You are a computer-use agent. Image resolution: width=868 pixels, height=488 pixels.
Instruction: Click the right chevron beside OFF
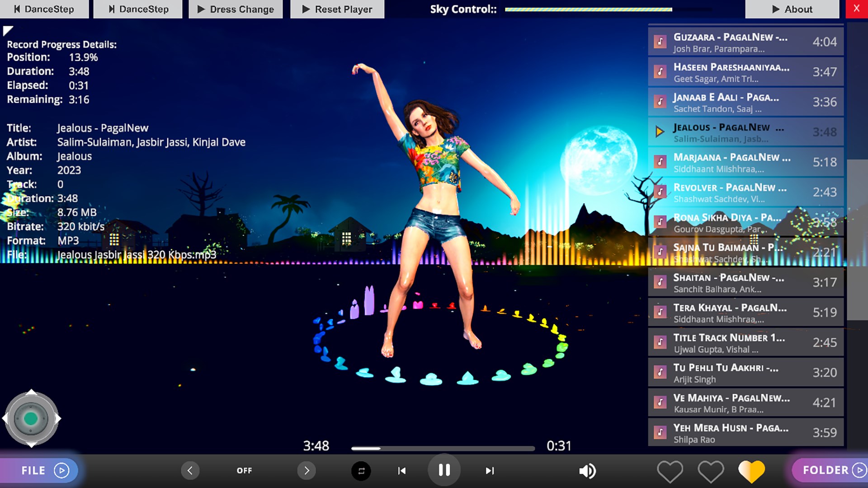tap(307, 470)
